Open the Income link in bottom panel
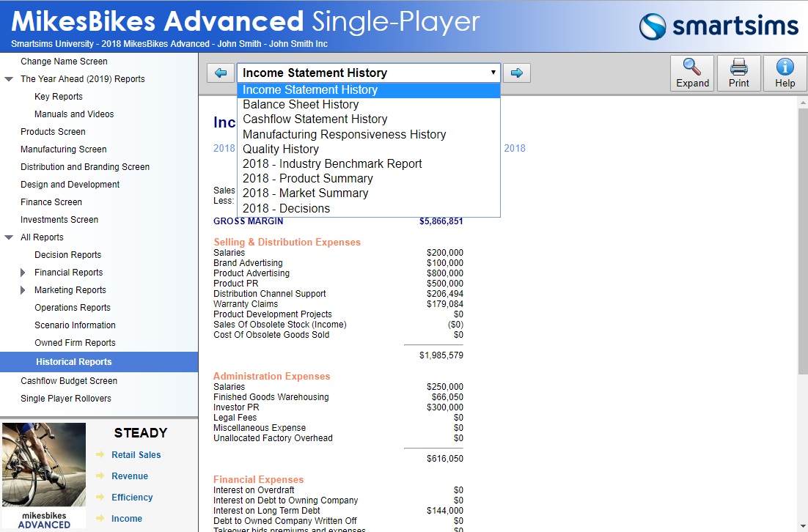This screenshot has width=808, height=532. pyautogui.click(x=127, y=519)
